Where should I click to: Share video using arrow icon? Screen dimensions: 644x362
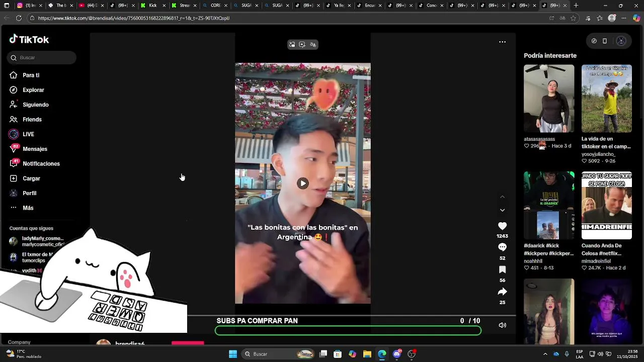point(502,292)
